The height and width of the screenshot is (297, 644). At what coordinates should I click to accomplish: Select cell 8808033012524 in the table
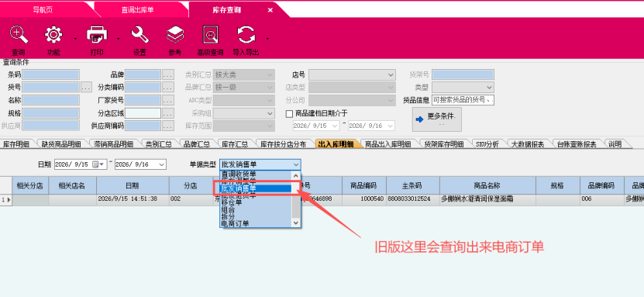click(413, 199)
